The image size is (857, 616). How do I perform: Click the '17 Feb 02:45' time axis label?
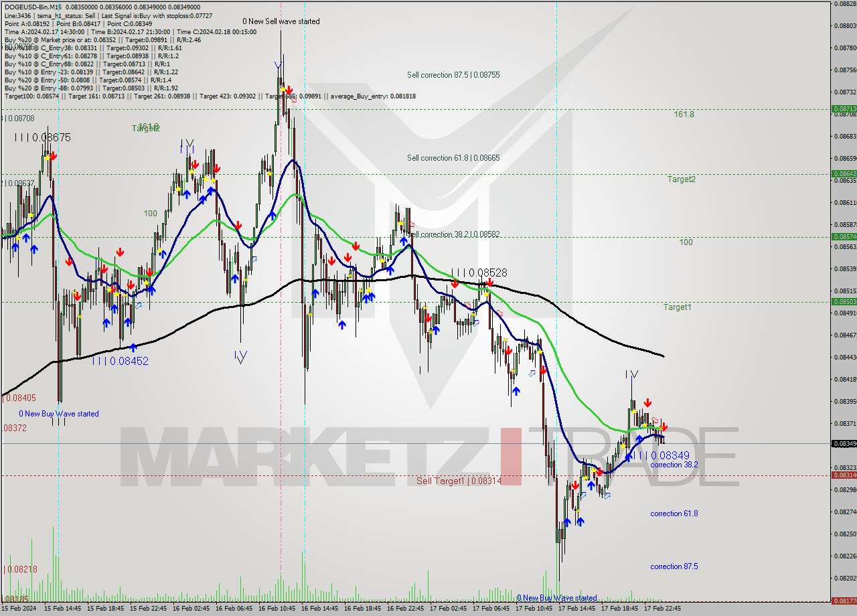tap(448, 609)
